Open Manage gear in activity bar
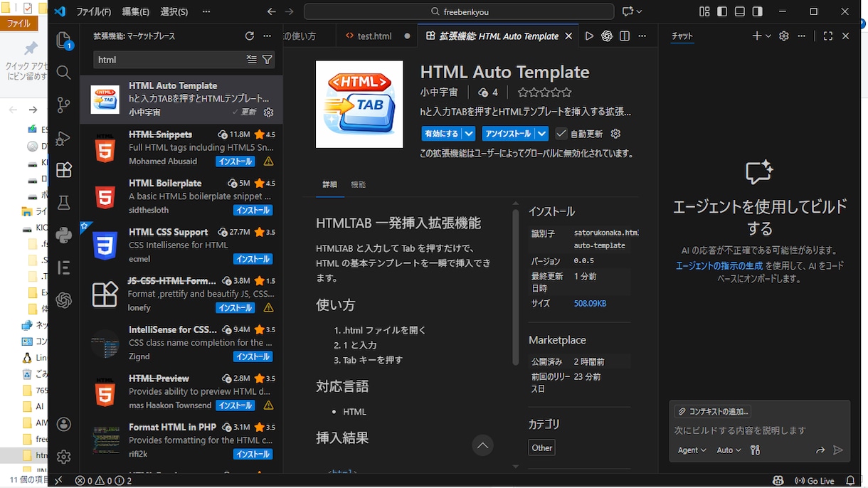This screenshot has height=488, width=868. [63, 456]
